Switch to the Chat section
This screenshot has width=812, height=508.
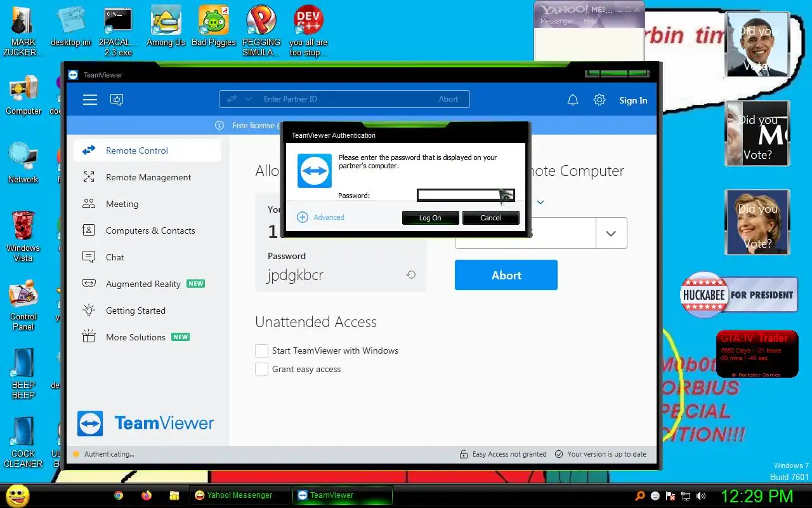[x=147, y=257]
